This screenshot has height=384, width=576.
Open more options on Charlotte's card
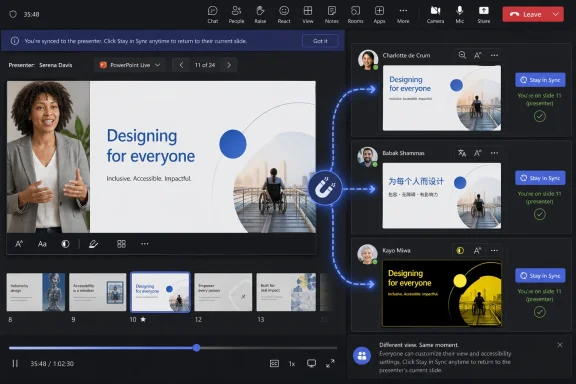click(494, 55)
